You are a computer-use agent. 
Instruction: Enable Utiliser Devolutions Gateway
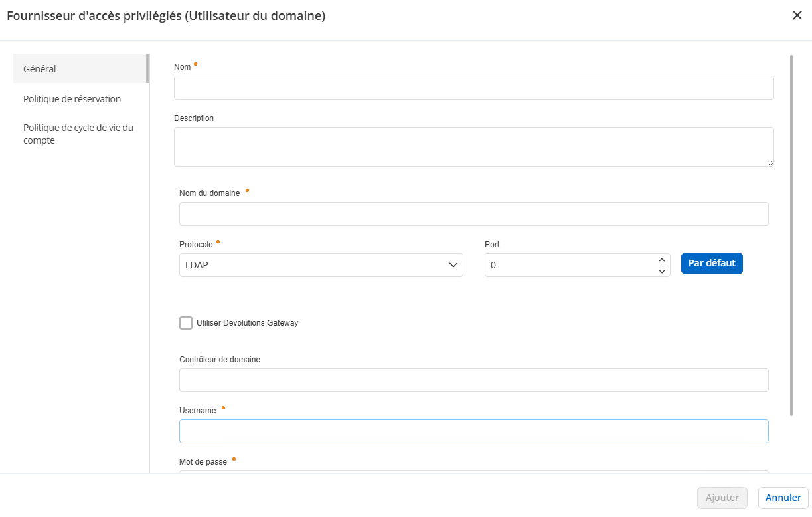(x=186, y=323)
